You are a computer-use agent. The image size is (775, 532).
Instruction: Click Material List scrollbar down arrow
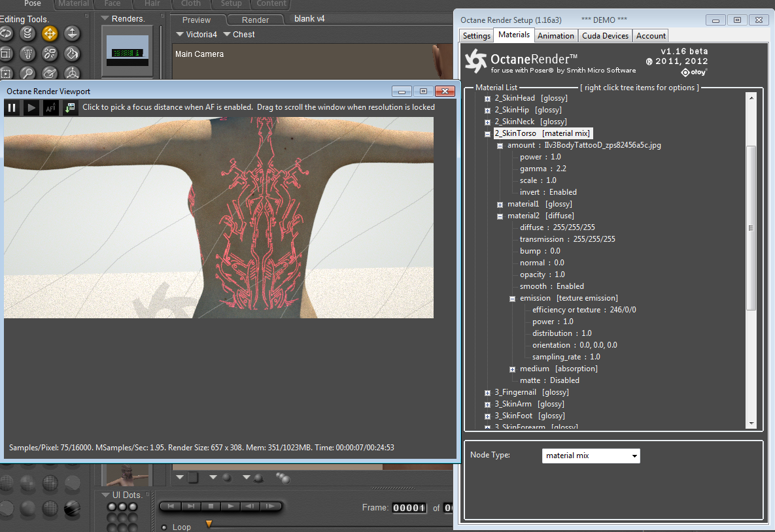(751, 424)
